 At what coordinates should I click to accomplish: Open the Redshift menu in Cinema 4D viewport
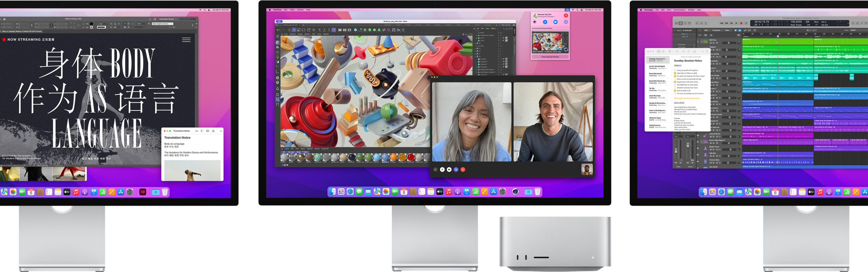(326, 34)
